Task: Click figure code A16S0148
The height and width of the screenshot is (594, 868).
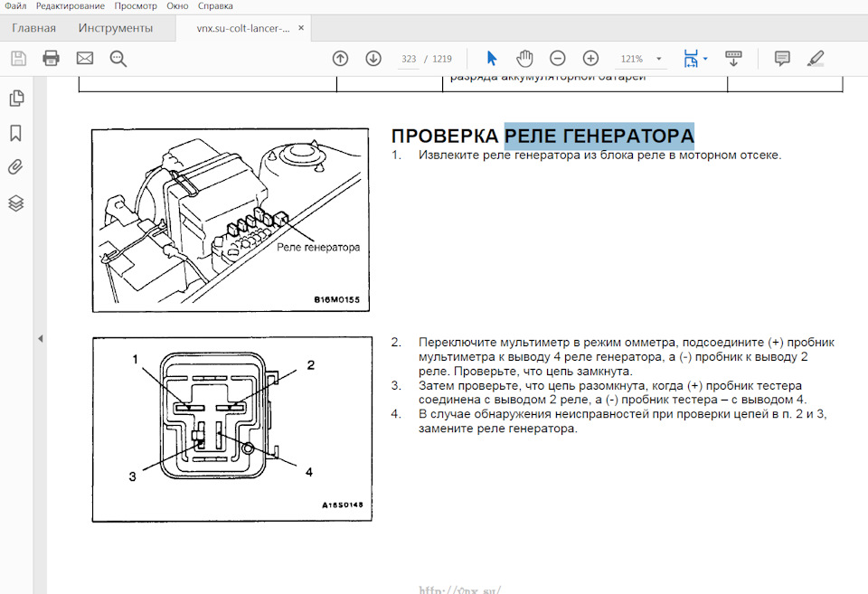Action: point(343,504)
